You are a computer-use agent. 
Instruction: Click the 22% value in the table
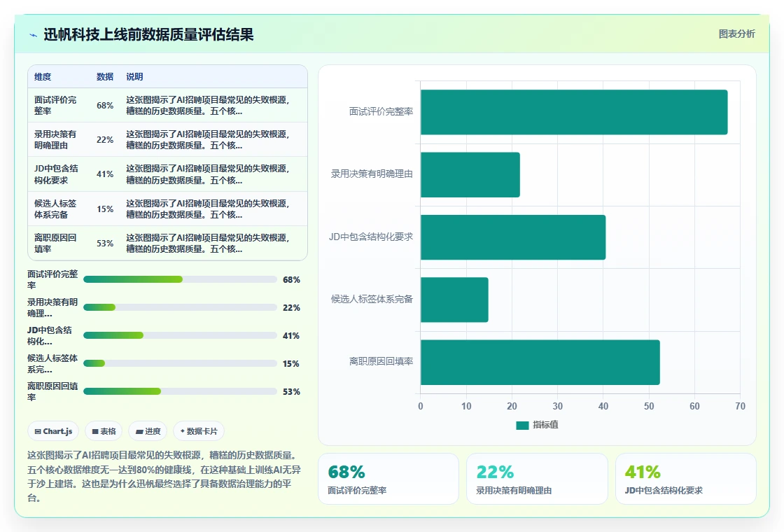point(105,139)
